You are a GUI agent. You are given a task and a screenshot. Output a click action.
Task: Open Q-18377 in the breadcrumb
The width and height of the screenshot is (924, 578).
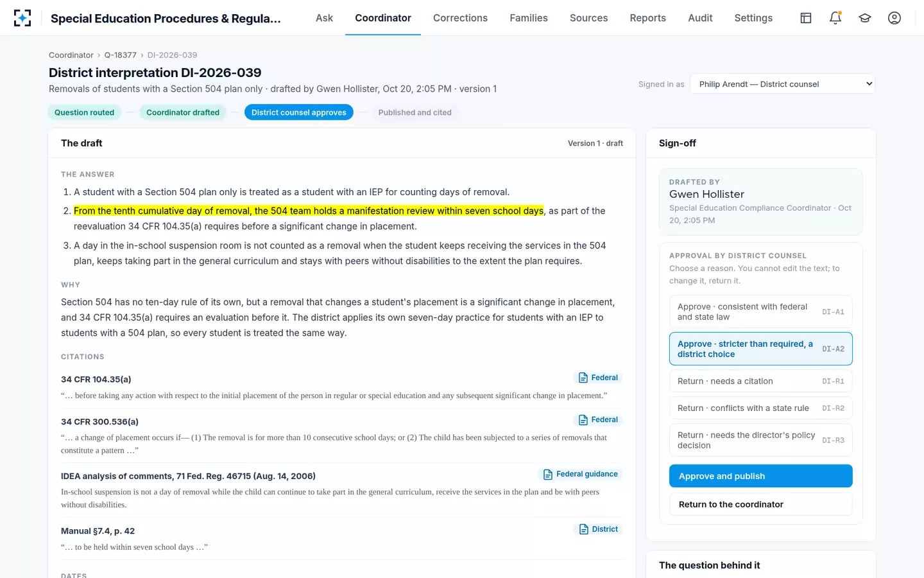point(121,55)
